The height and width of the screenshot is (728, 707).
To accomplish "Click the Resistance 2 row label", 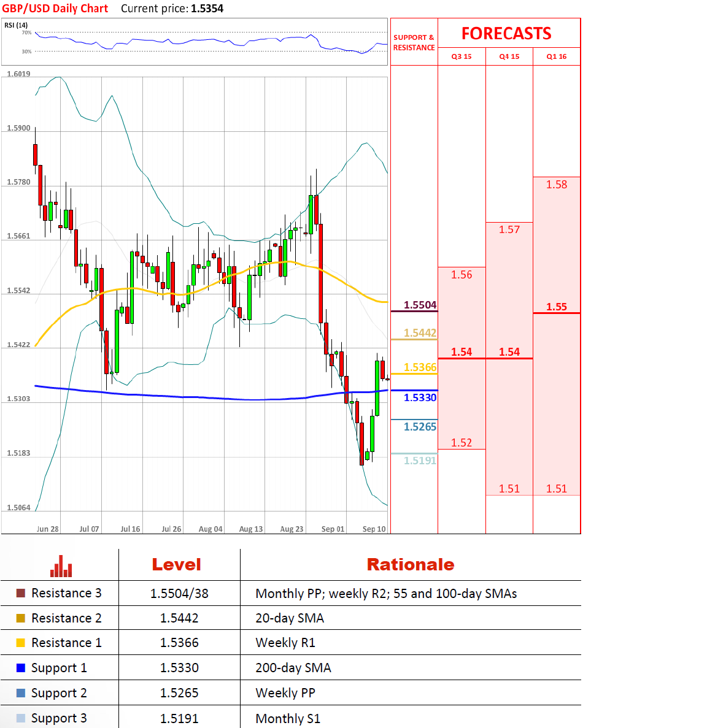I will coord(66,618).
